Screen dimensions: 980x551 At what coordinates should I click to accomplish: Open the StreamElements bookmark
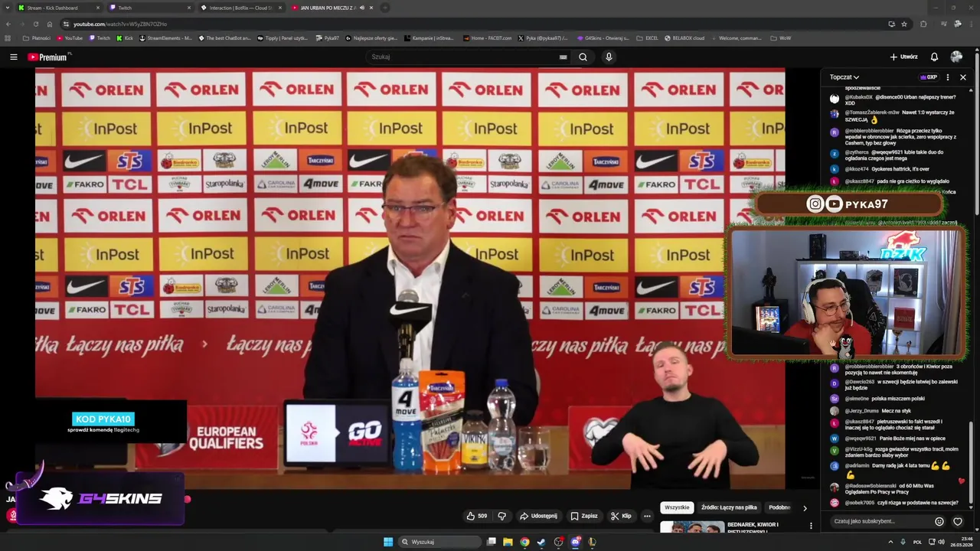(x=165, y=37)
